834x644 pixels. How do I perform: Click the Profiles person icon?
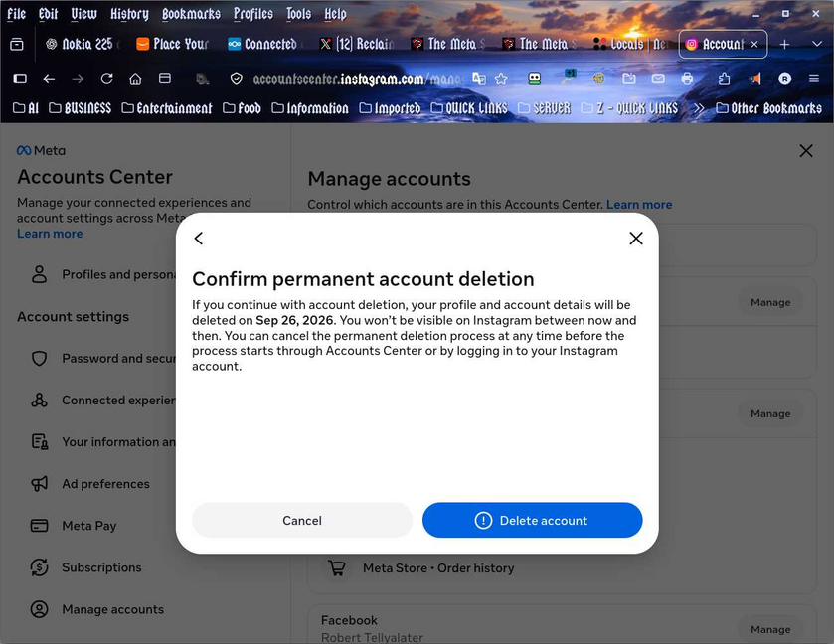coord(40,274)
